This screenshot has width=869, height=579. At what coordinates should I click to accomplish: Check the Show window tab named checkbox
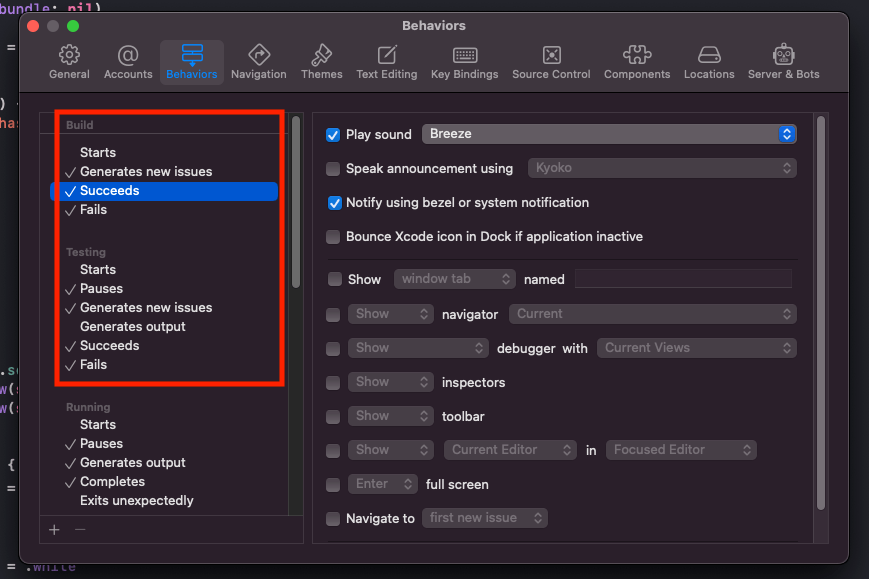pyautogui.click(x=335, y=279)
